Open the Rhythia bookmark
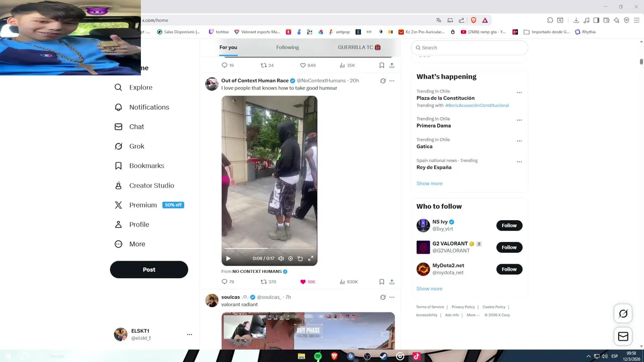The width and height of the screenshot is (644, 362). (x=585, y=32)
